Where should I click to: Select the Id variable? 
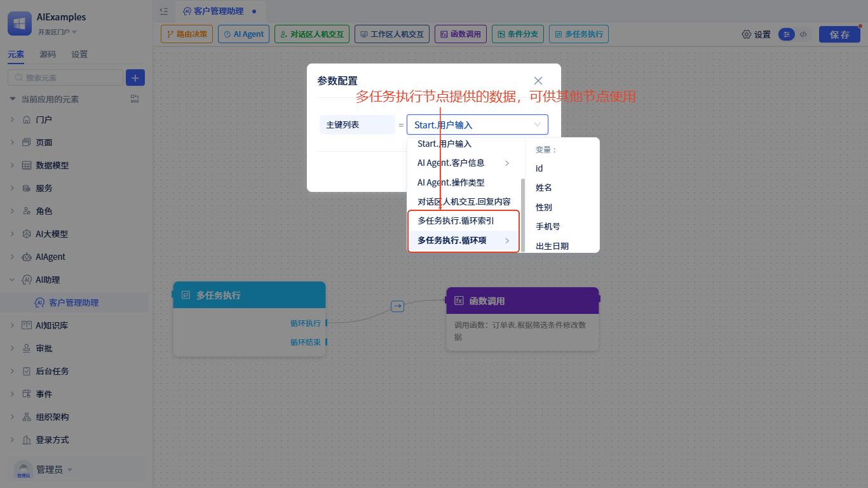click(x=539, y=168)
